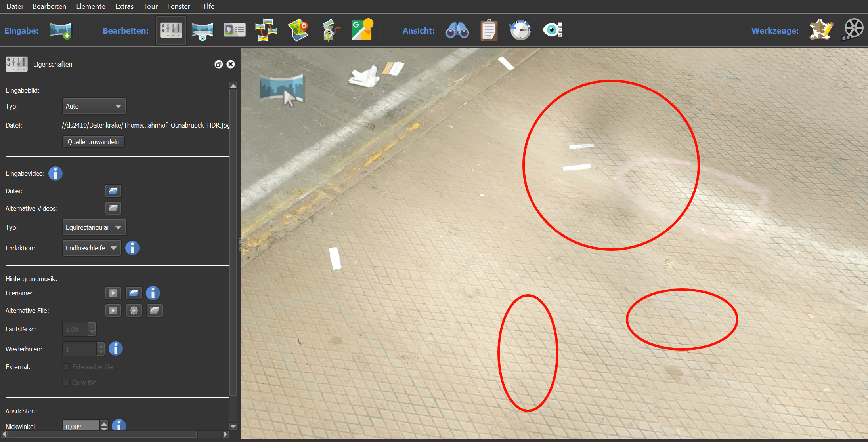868x442 pixels.
Task: Open the history clock icon
Action: coord(520,30)
